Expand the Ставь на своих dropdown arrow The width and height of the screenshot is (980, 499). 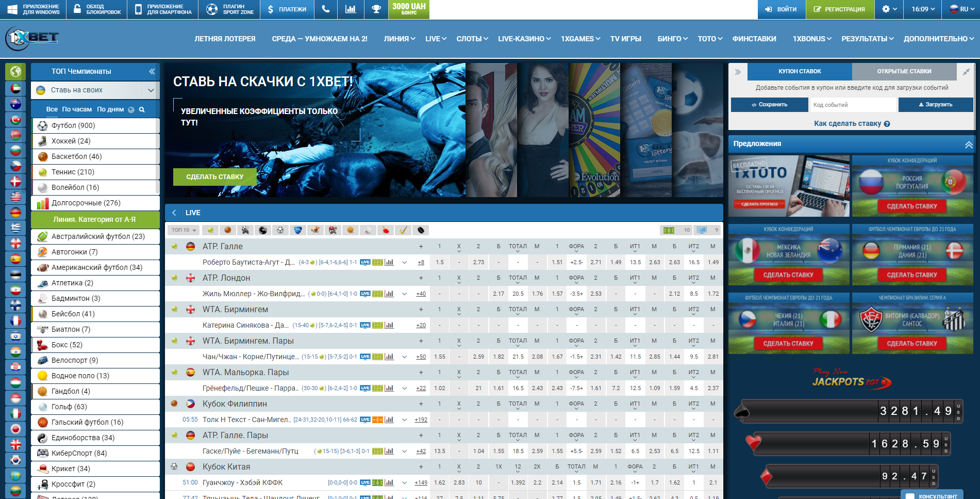click(151, 90)
